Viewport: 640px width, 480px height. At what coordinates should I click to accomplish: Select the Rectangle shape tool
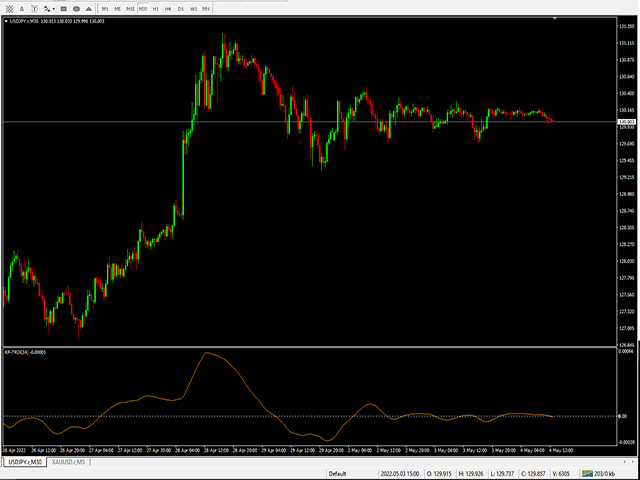point(63,8)
